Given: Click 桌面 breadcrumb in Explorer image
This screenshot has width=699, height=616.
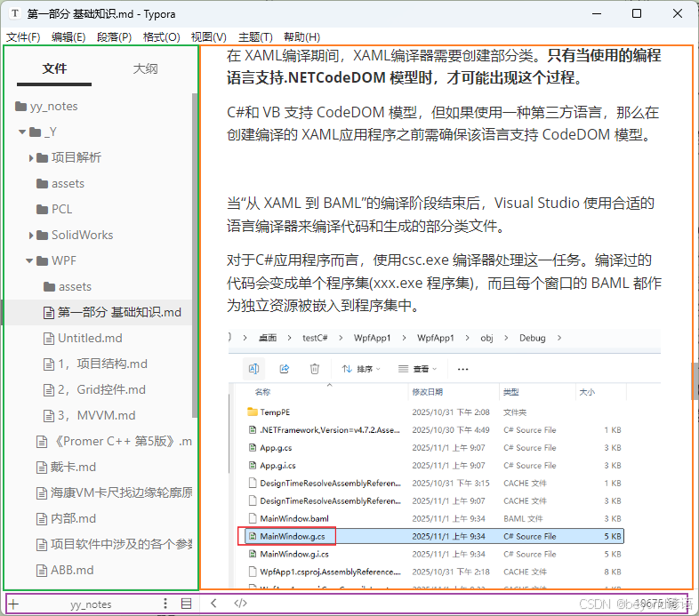Looking at the screenshot, I should pos(268,339).
